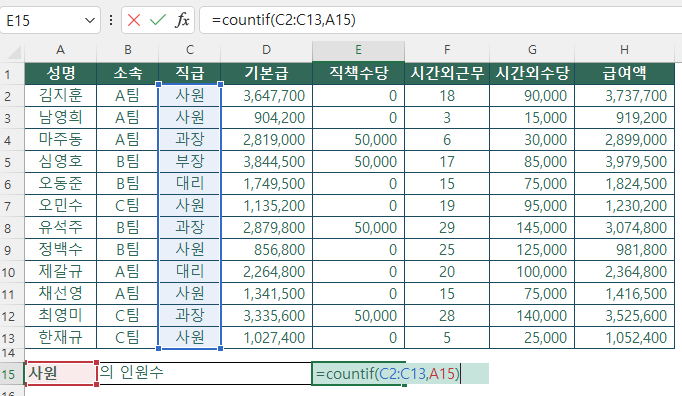Click base salary cell 856,800

266,250
